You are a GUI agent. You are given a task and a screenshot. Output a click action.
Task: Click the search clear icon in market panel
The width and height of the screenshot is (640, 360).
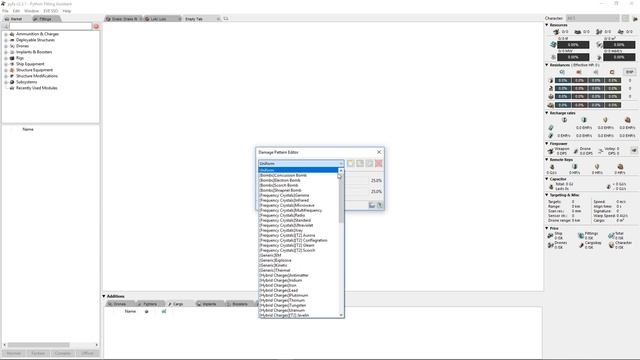pos(96,26)
